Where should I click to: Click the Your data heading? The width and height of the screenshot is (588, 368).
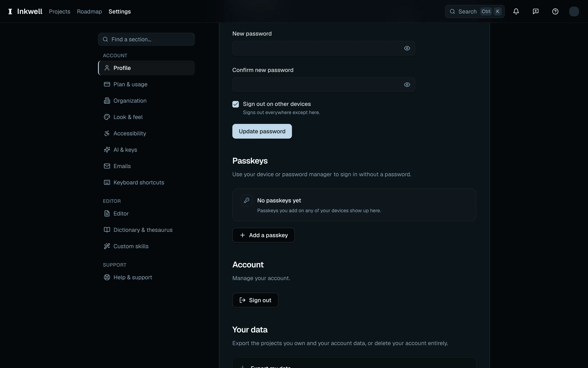pyautogui.click(x=250, y=330)
